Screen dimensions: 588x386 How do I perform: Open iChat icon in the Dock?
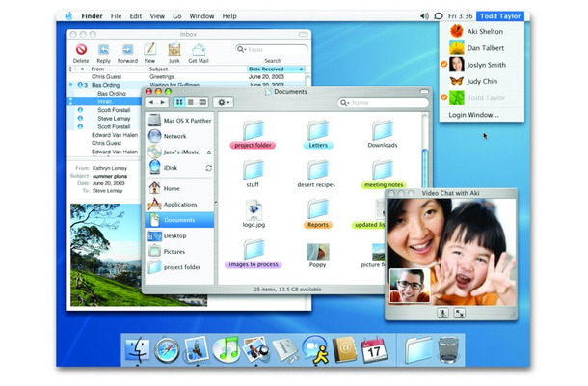(315, 349)
